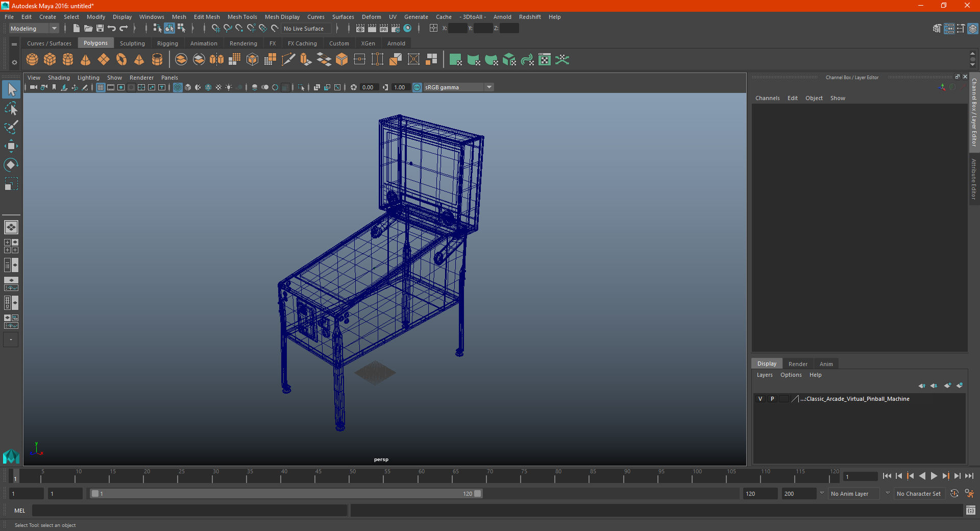Screen dimensions: 980x531
Task: Toggle Snap to Grids magnet icon
Action: 216,29
